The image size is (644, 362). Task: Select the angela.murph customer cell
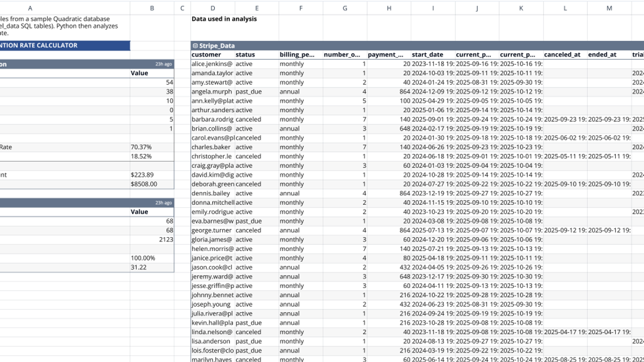(213, 92)
